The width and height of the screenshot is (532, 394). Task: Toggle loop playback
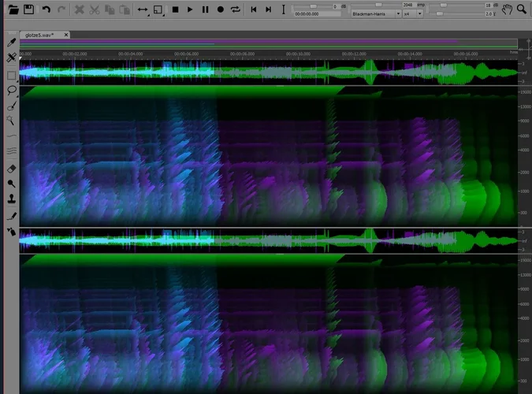tap(235, 9)
